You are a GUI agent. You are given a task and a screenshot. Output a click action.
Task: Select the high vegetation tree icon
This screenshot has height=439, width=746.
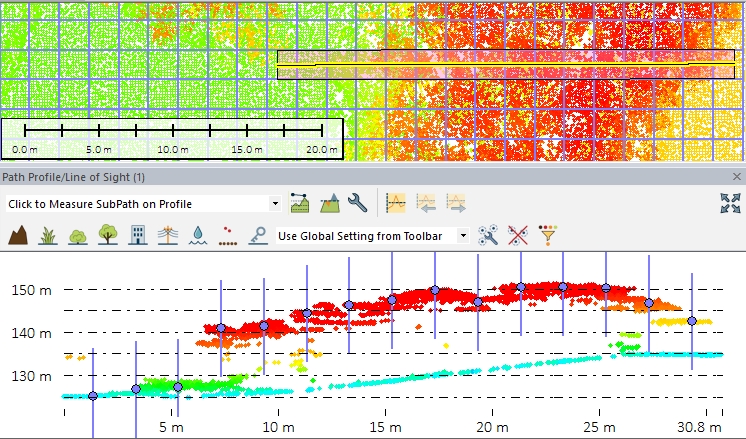coord(107,236)
